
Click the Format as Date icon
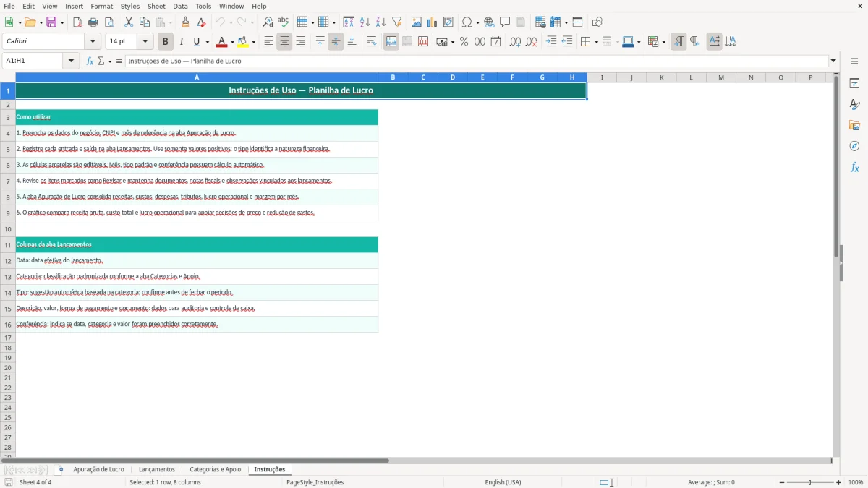[x=496, y=42]
